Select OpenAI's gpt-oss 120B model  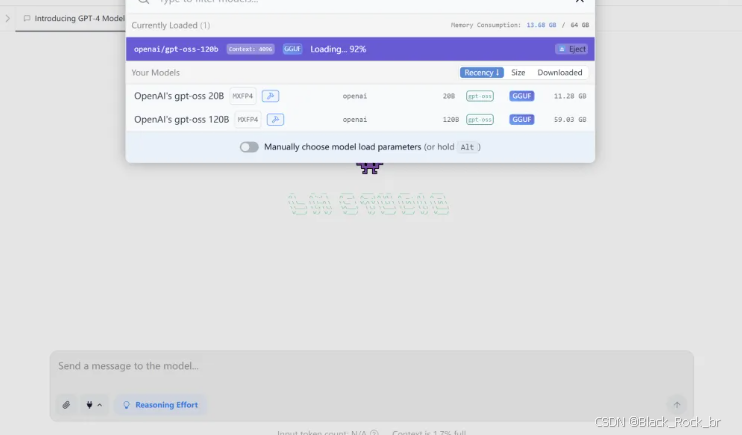pos(360,119)
